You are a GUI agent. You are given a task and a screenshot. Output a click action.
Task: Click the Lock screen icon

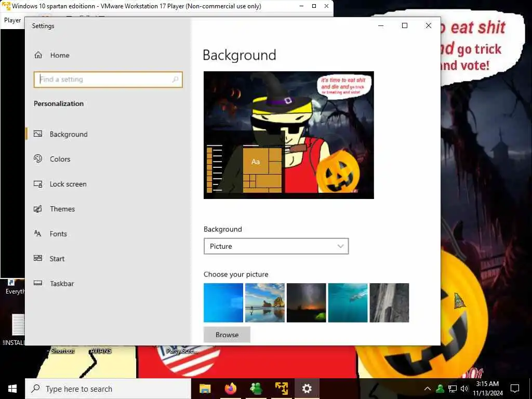[x=38, y=184]
